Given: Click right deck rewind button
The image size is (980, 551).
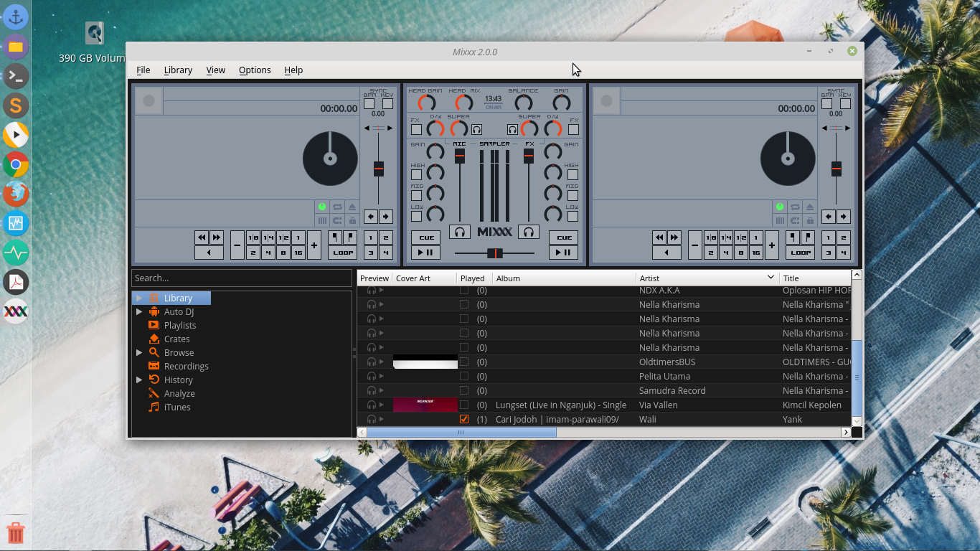Looking at the screenshot, I should coord(659,237).
